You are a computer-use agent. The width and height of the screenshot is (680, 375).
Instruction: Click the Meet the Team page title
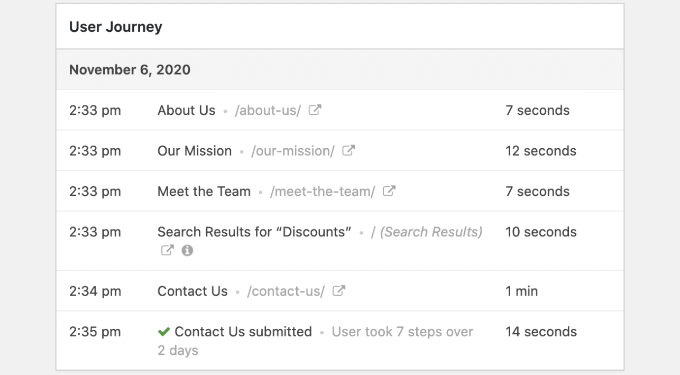[204, 191]
